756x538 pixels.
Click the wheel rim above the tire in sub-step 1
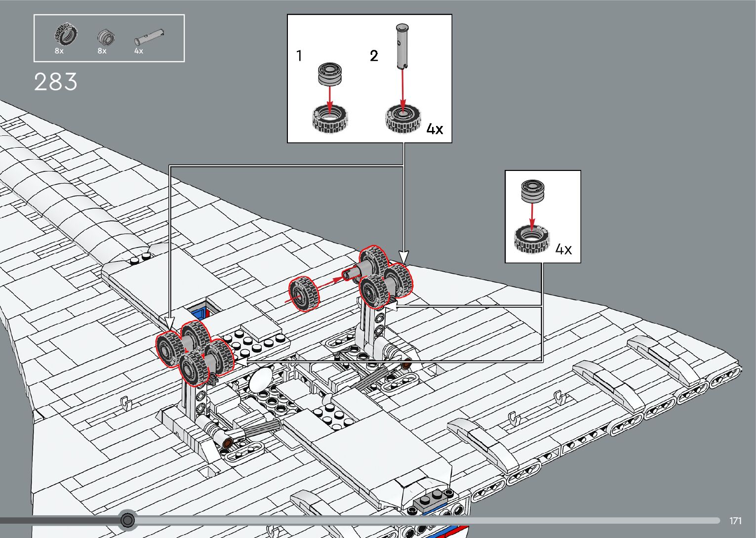coord(330,74)
